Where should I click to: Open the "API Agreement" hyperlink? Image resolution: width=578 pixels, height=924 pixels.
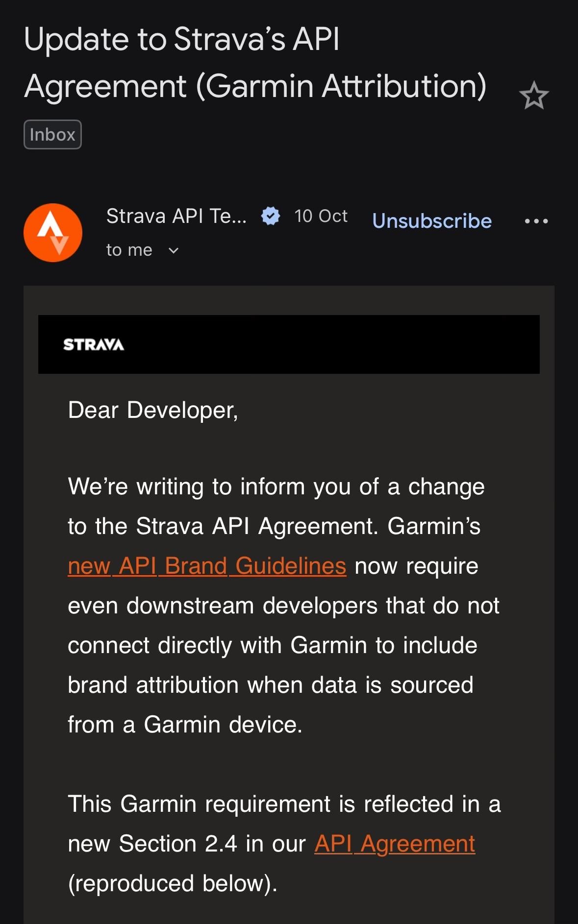pyautogui.click(x=395, y=844)
